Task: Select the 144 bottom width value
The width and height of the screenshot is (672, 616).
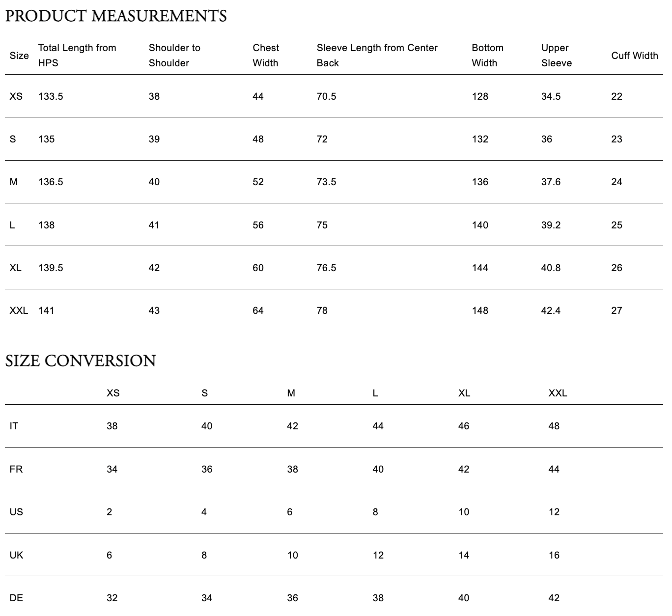Action: click(x=480, y=268)
